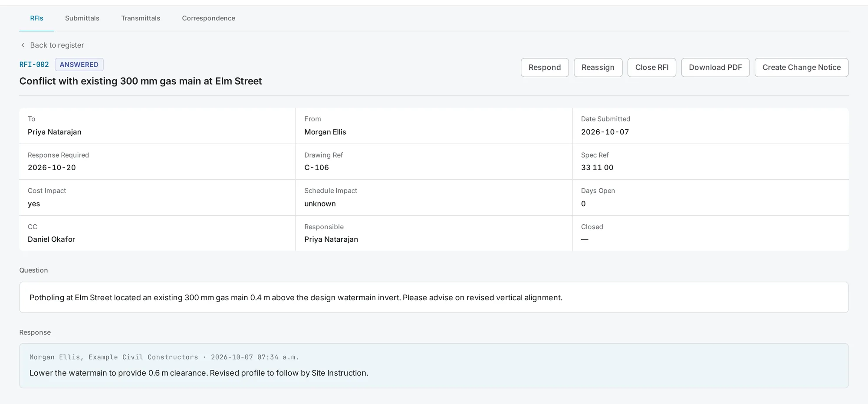Click the Close RFI button
This screenshot has height=404, width=868.
pos(652,67)
